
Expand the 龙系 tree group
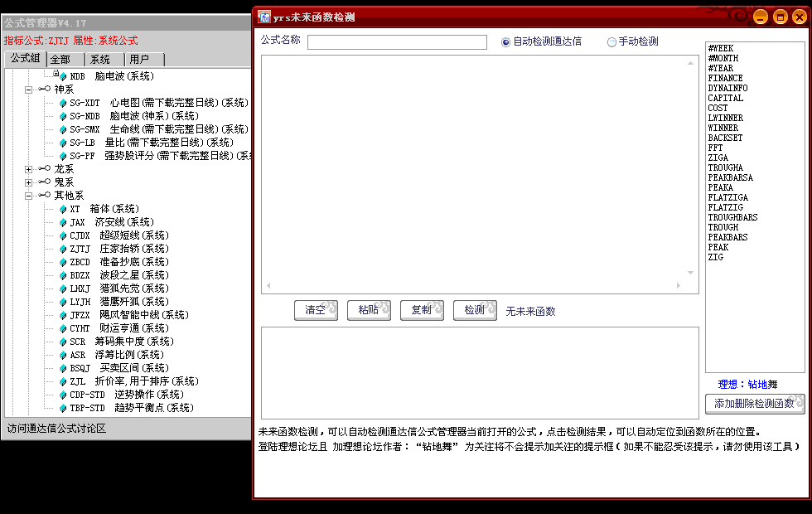(29, 169)
